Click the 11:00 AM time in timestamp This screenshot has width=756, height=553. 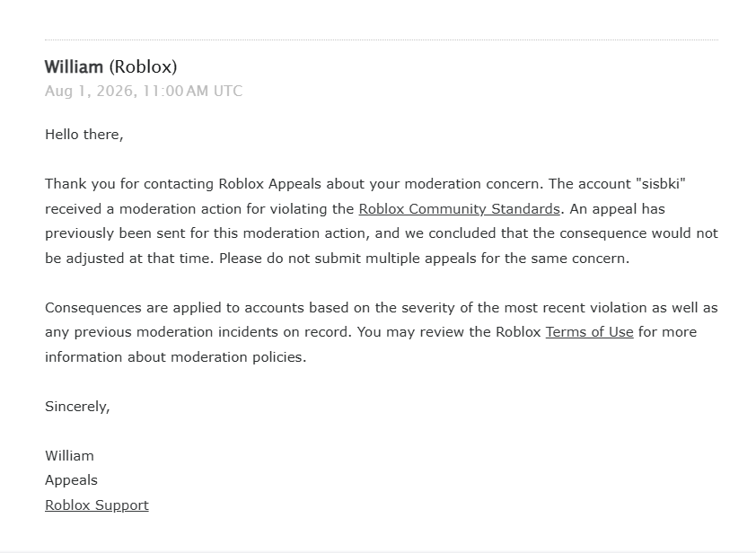pyautogui.click(x=175, y=92)
